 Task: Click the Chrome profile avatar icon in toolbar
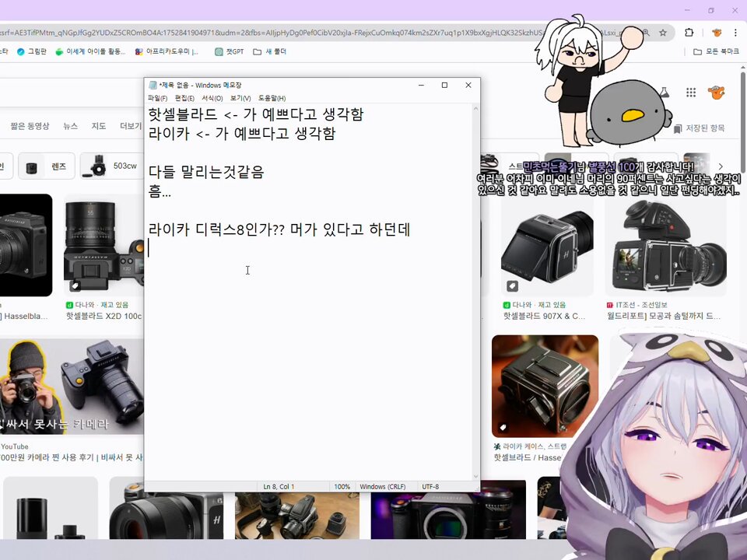tap(717, 33)
